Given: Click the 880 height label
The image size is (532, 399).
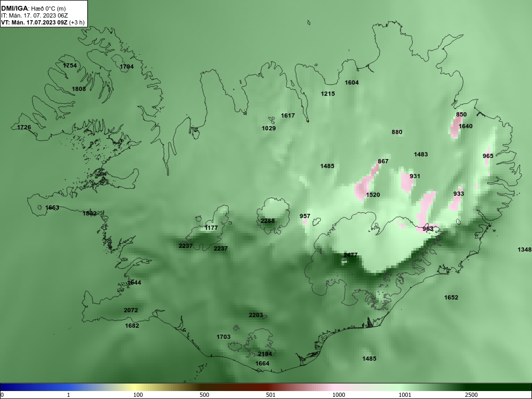Looking at the screenshot, I should point(397,132).
